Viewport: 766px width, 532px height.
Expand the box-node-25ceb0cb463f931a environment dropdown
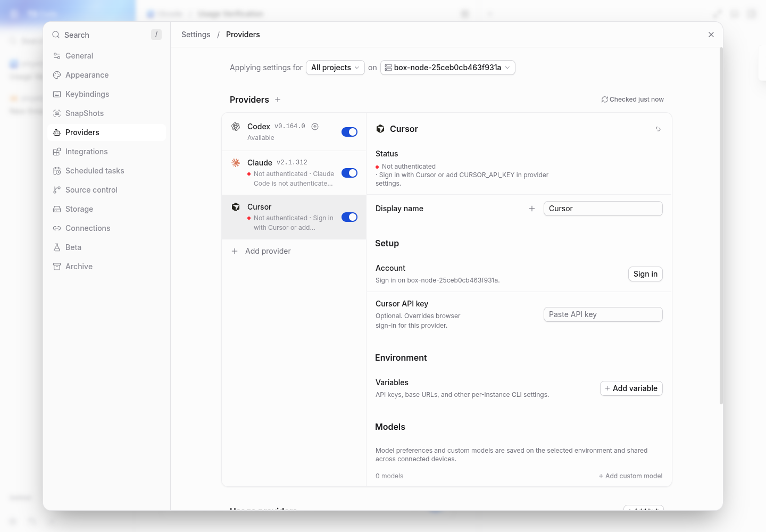tap(448, 68)
